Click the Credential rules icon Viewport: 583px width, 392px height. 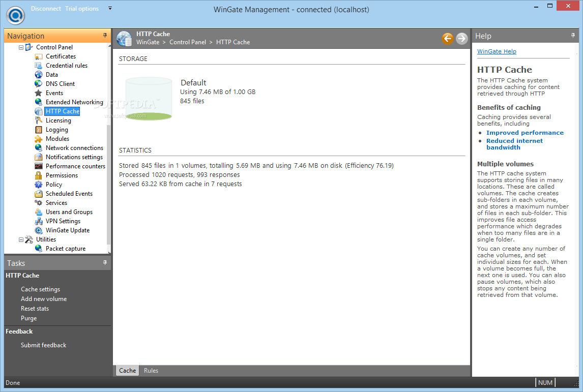38,66
